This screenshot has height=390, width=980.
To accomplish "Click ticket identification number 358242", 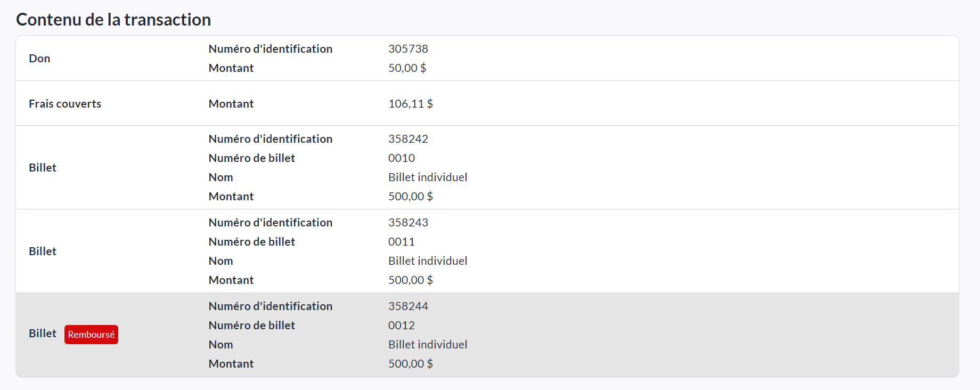I will tap(408, 139).
